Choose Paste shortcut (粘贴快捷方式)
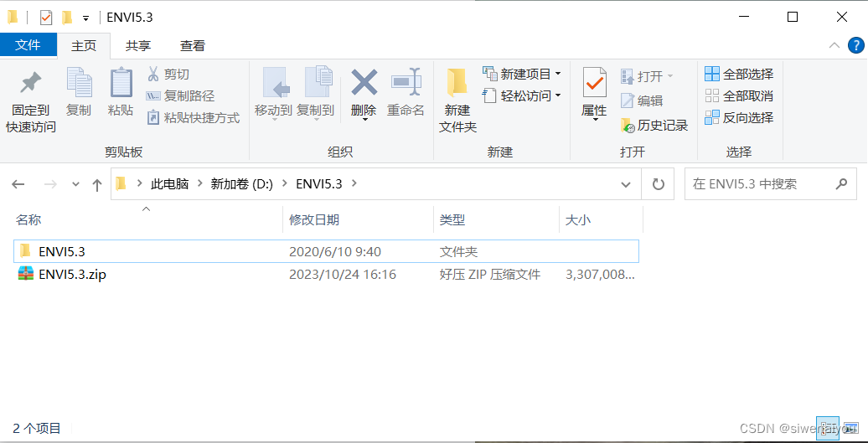The width and height of the screenshot is (868, 443). click(194, 118)
